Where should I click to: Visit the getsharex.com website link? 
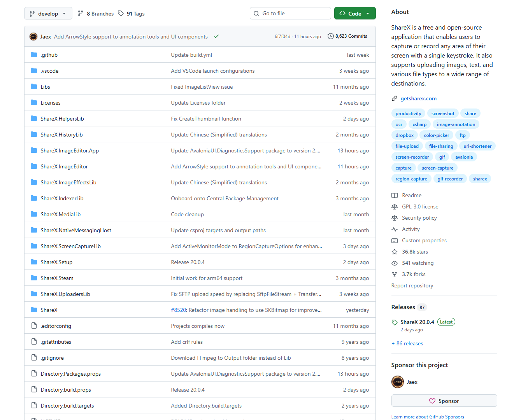[419, 98]
